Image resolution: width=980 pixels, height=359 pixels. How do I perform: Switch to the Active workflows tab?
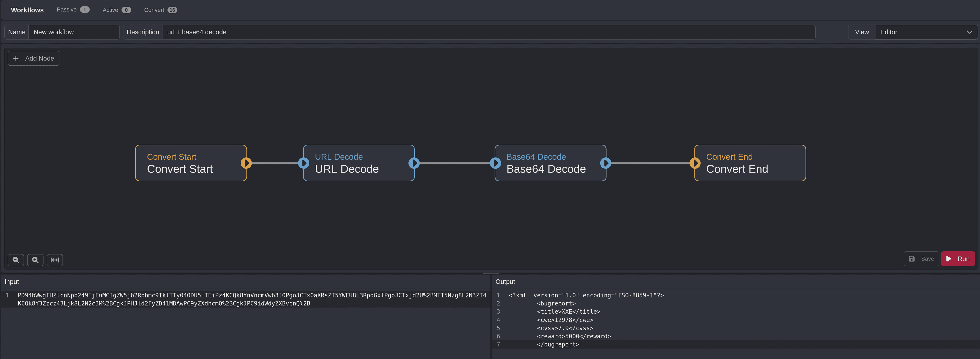(x=116, y=9)
